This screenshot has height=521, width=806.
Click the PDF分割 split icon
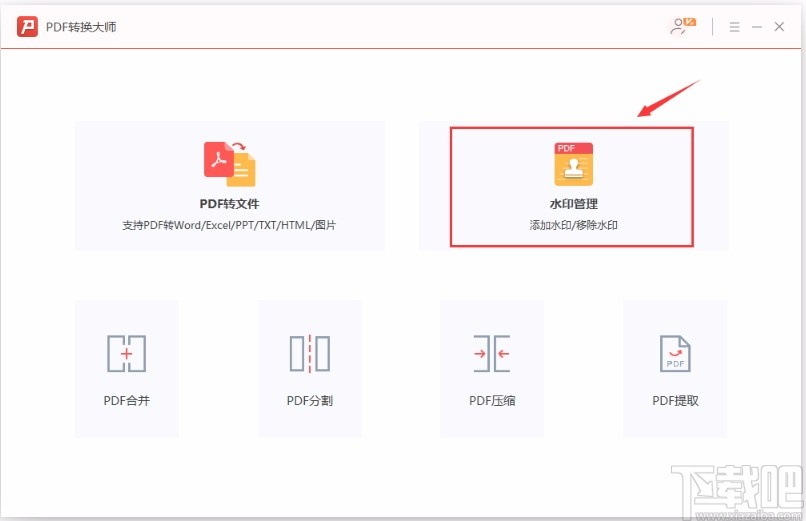[309, 353]
